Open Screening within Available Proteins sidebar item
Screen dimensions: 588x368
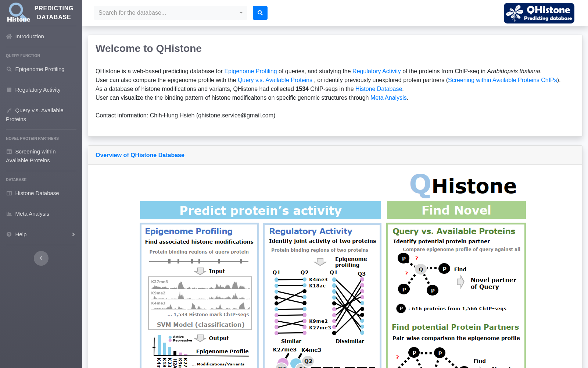(x=41, y=156)
